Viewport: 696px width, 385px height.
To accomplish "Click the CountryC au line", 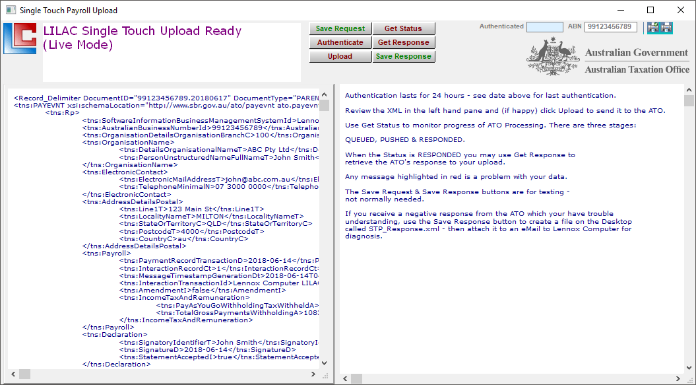I will tap(184, 239).
